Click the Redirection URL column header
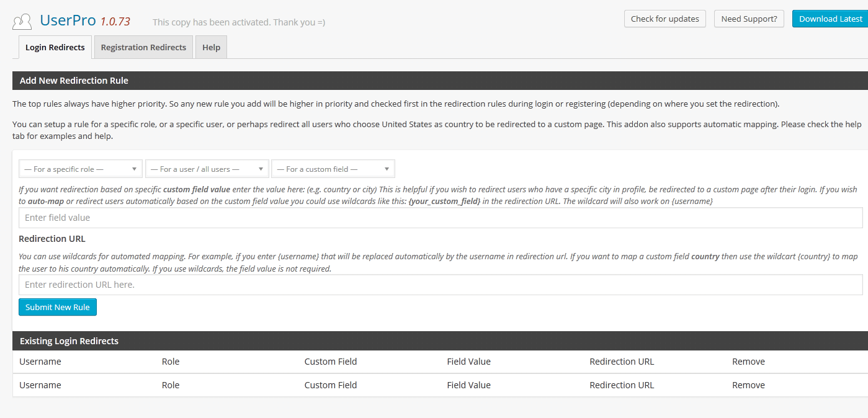The image size is (868, 418). tap(622, 362)
